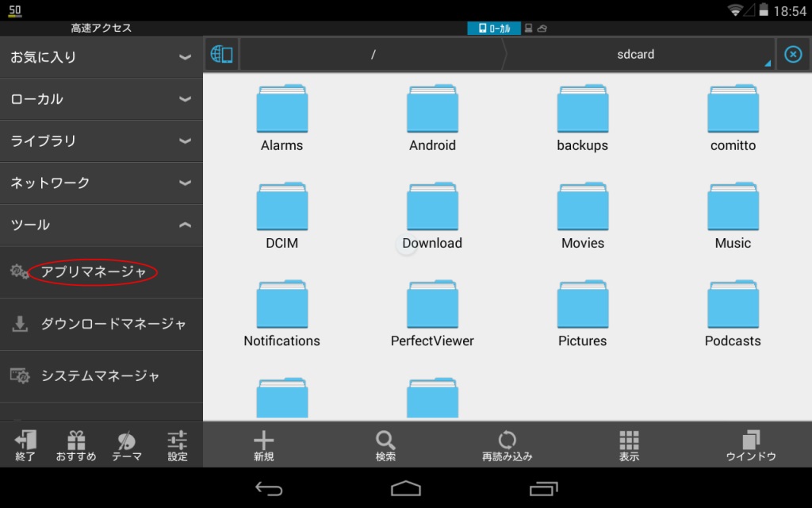The width and height of the screenshot is (812, 508).
Task: Open おすすめ gift recommendations
Action: [x=76, y=445]
